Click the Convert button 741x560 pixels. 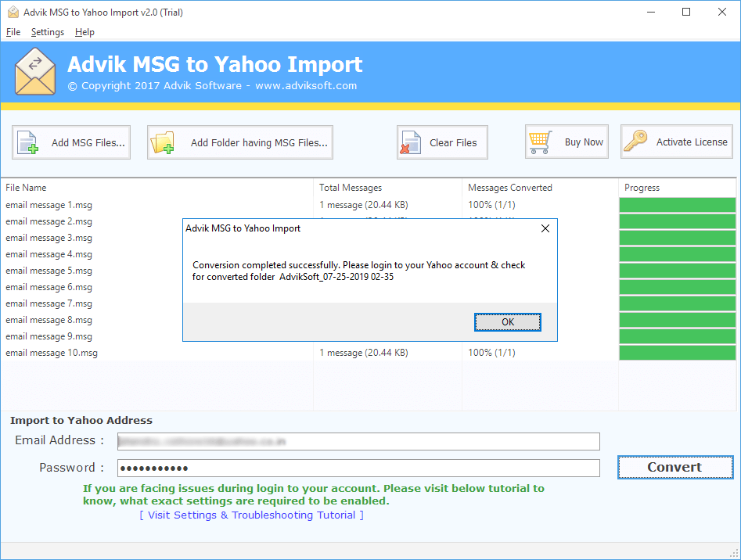pyautogui.click(x=674, y=467)
